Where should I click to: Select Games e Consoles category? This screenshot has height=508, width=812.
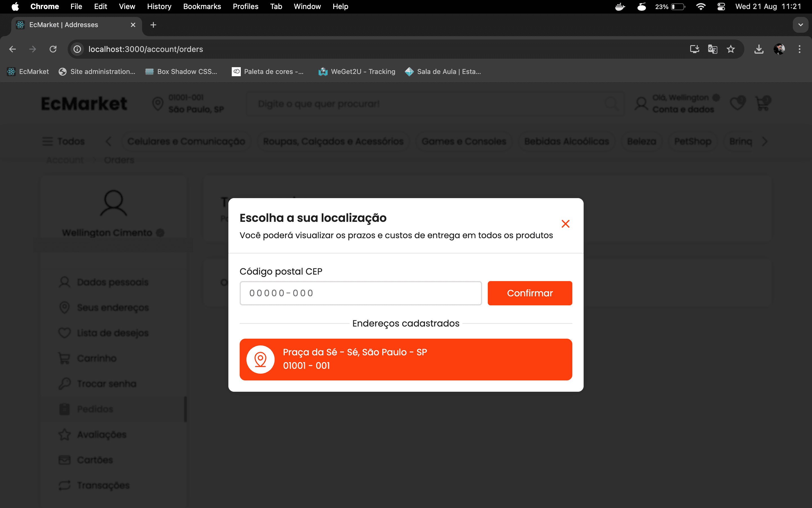click(x=464, y=141)
